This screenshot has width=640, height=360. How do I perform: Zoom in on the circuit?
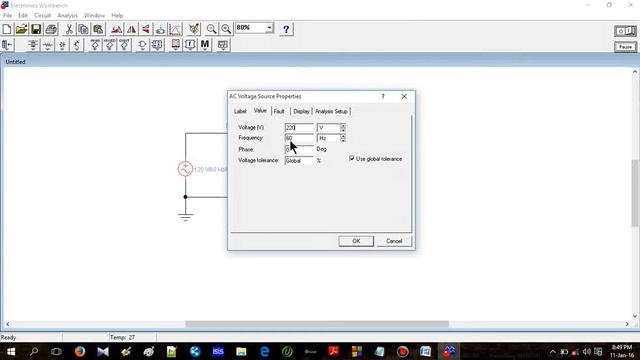226,29
